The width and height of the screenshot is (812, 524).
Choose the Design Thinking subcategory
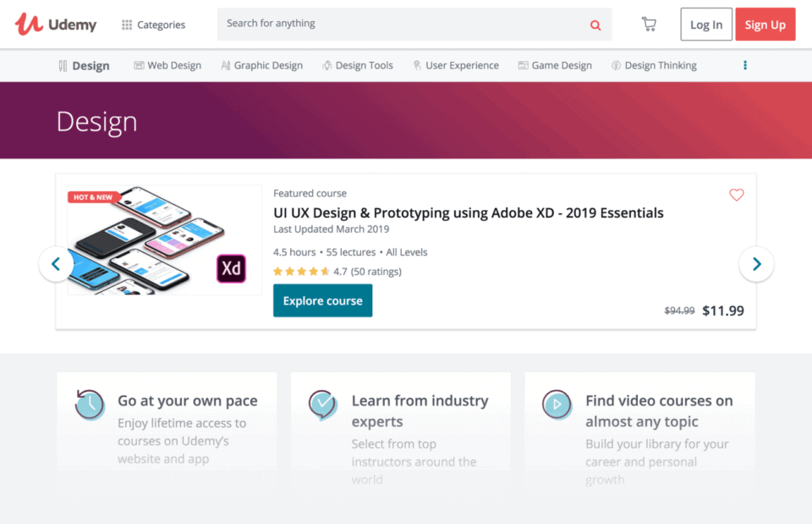pos(654,65)
